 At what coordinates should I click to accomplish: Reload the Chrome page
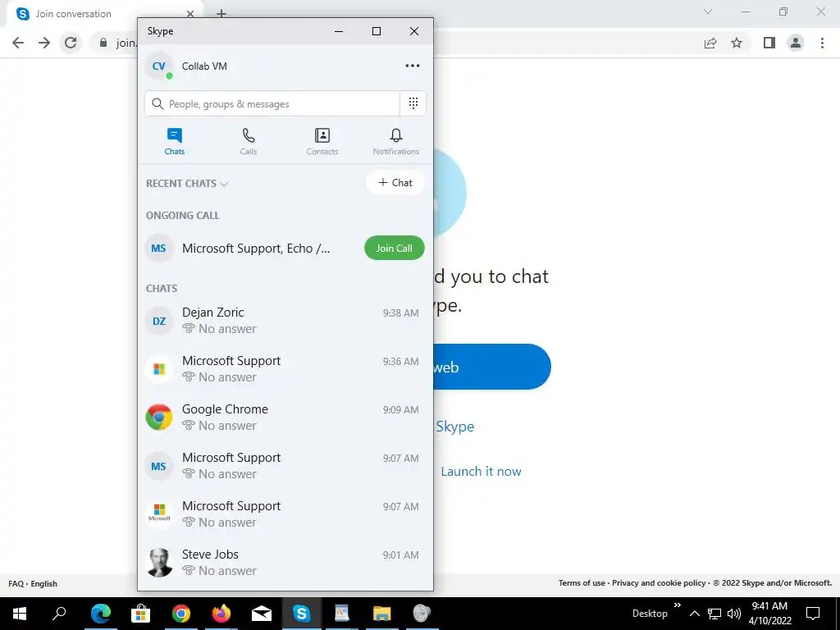[71, 43]
